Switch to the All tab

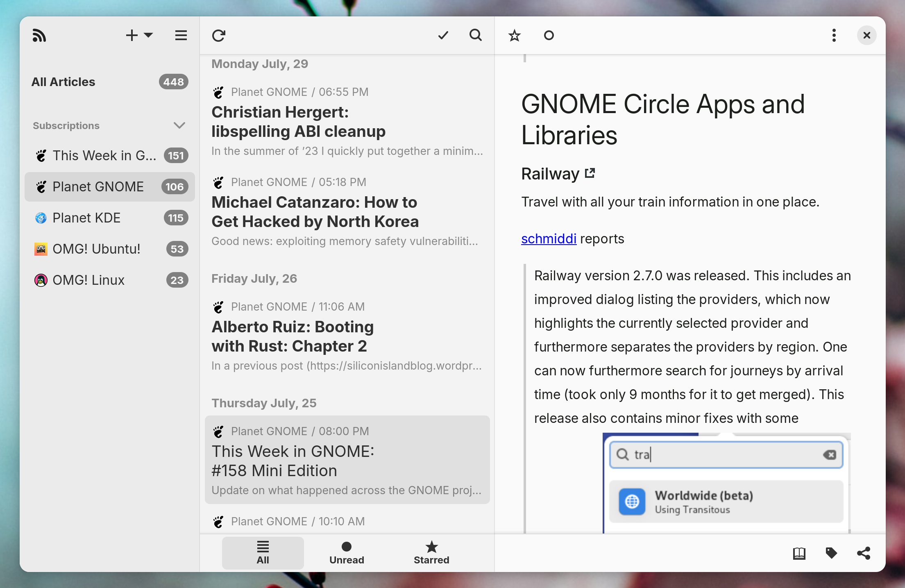coord(263,553)
